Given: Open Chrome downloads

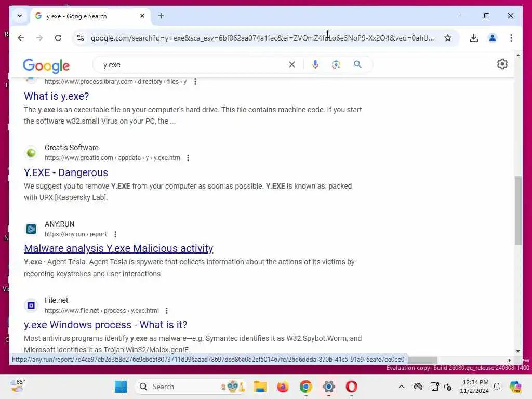Looking at the screenshot, I should pos(474,38).
